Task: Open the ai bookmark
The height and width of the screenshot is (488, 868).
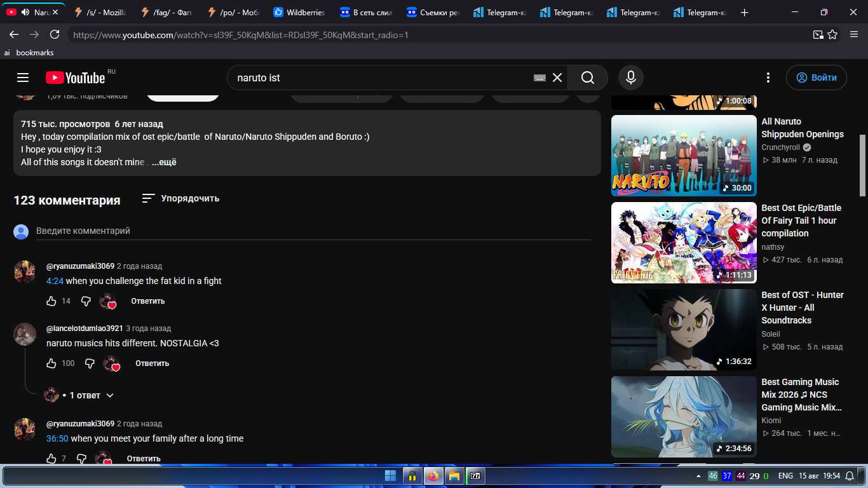Action: pyautogui.click(x=7, y=53)
